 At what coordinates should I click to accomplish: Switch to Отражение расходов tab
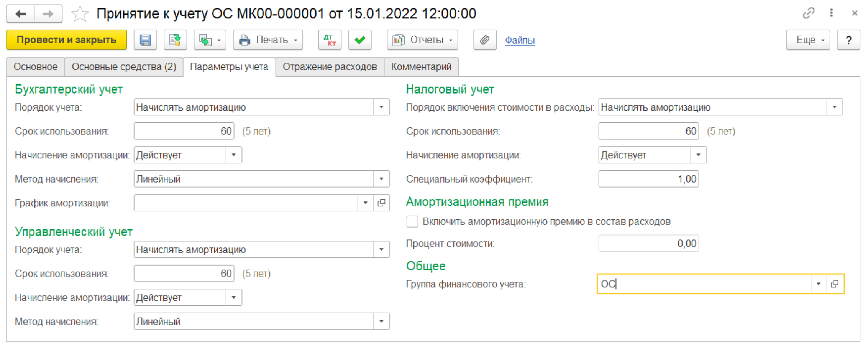(330, 67)
